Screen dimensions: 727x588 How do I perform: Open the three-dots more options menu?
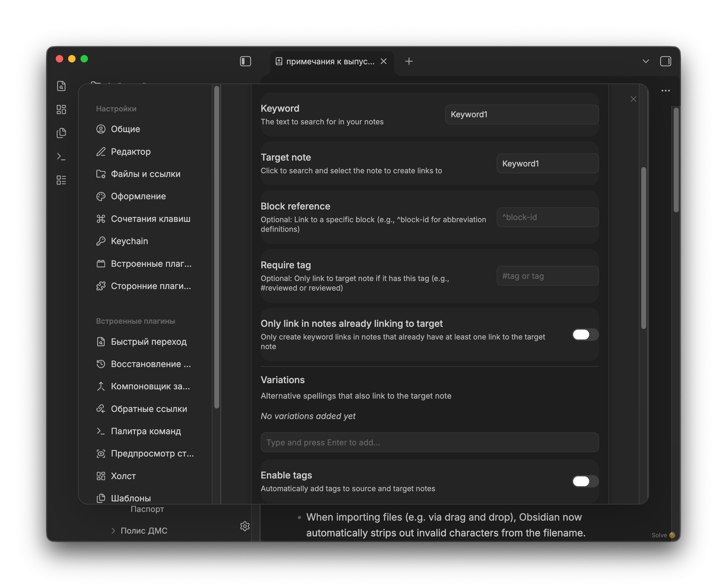pyautogui.click(x=665, y=91)
